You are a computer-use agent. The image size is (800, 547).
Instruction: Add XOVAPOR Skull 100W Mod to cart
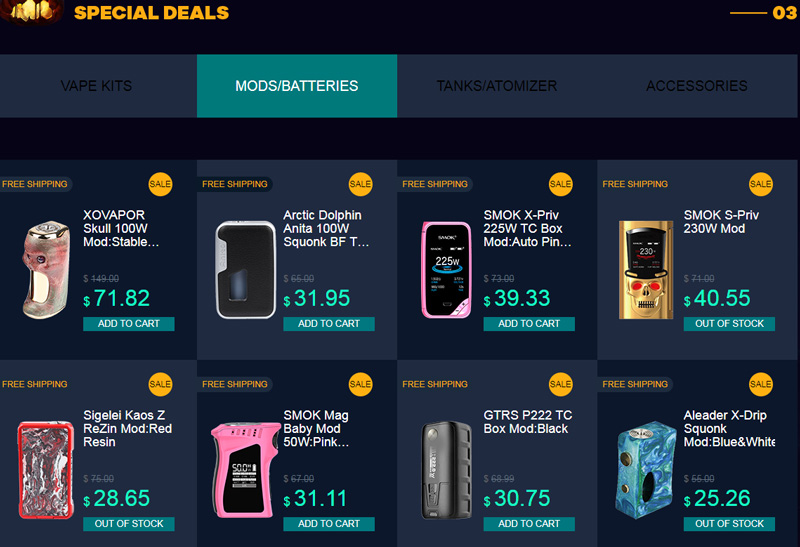coord(129,324)
